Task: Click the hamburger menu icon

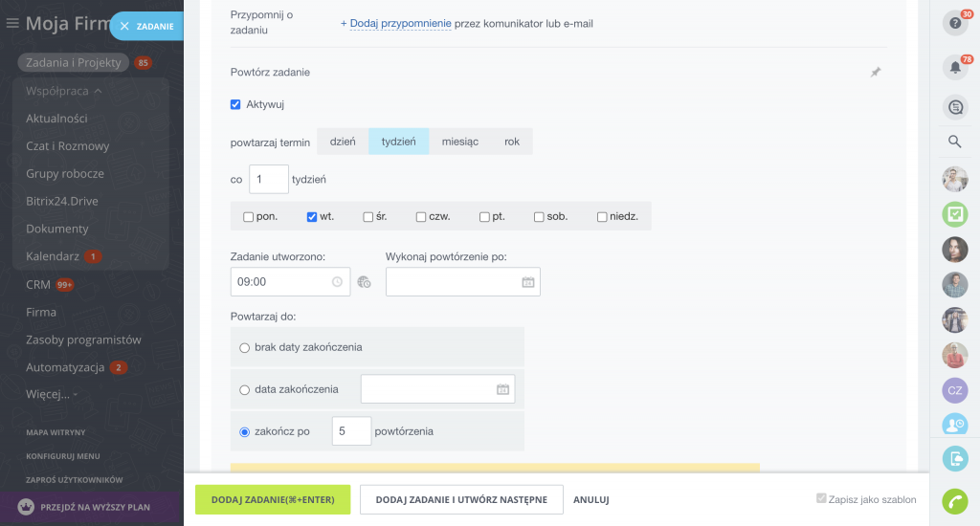Action: pos(12,24)
